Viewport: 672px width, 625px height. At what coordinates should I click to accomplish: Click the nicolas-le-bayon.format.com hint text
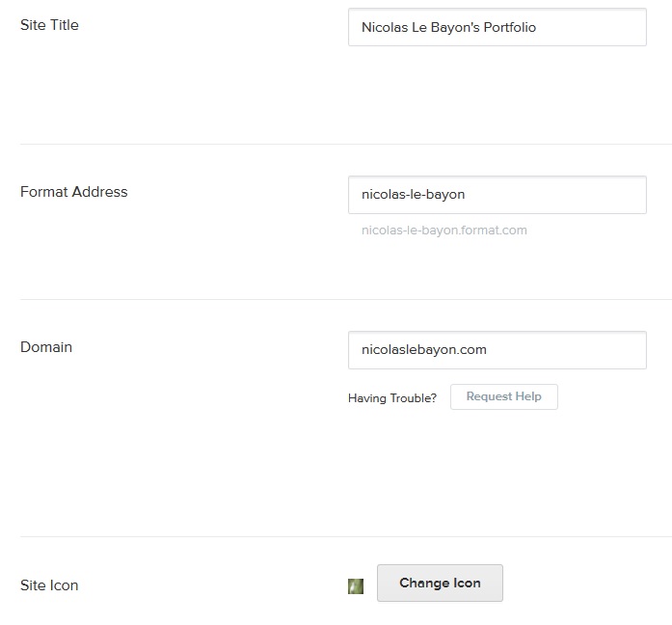coord(444,230)
